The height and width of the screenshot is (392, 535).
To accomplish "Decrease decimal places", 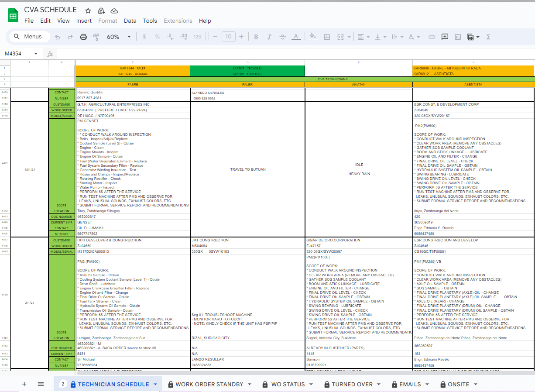I will point(170,37).
